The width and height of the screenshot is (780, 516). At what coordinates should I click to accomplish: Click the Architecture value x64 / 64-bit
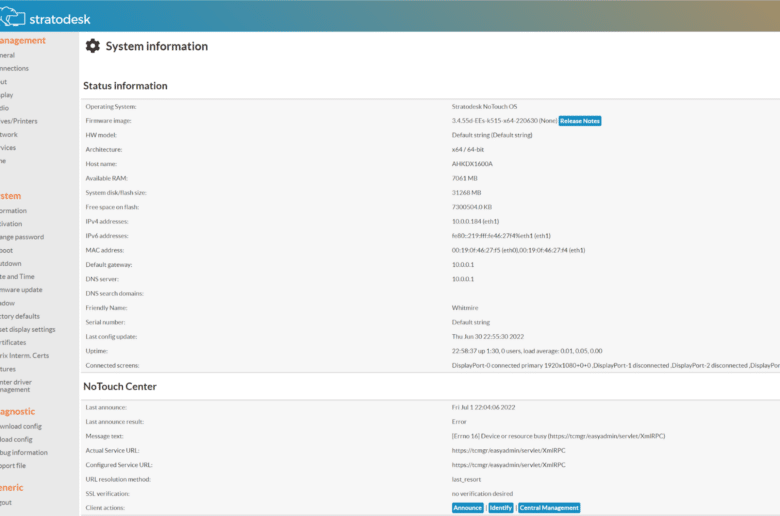(468, 149)
